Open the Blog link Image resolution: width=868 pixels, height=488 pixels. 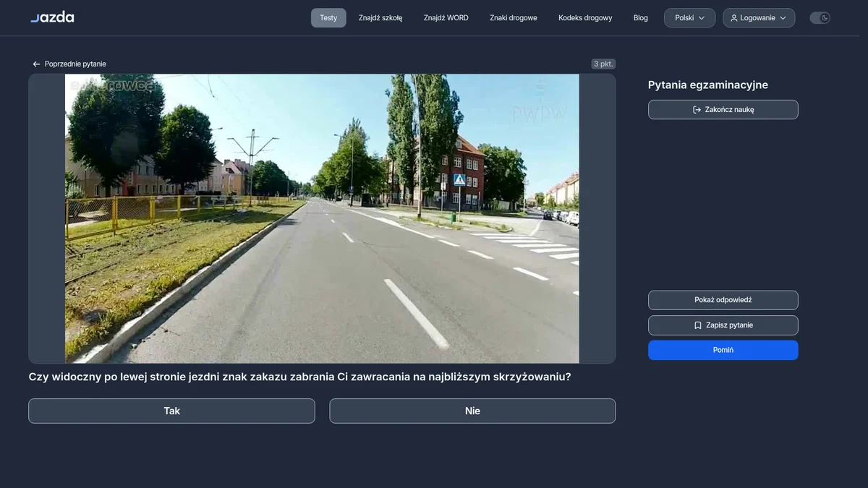[641, 18]
